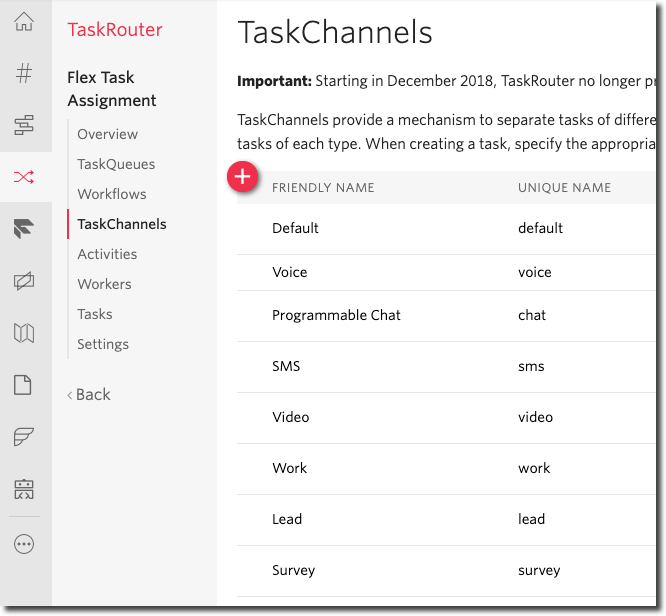Click the unique name 'sms' cell
Viewport: 666px width, 616px height.
(x=531, y=367)
